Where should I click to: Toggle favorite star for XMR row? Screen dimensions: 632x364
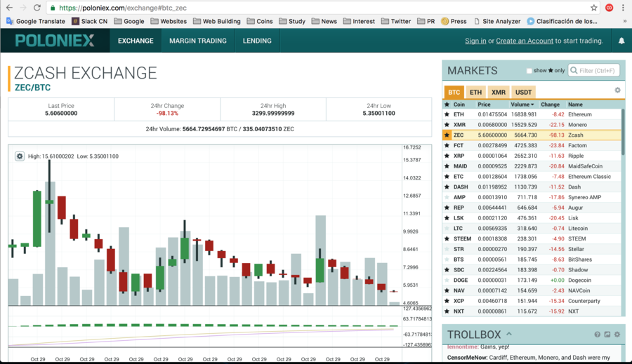tap(447, 125)
